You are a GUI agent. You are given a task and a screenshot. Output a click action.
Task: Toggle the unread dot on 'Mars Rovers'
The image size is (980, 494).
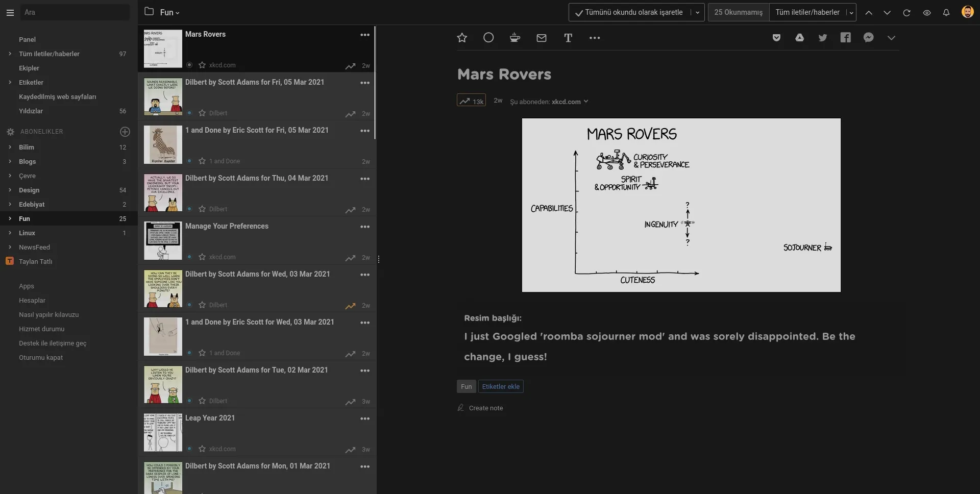189,65
